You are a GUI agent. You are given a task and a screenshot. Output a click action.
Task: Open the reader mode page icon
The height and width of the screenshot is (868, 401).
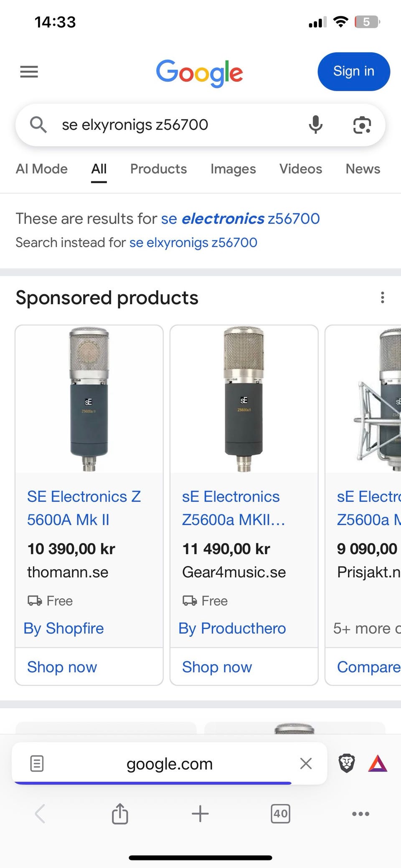pyautogui.click(x=37, y=764)
